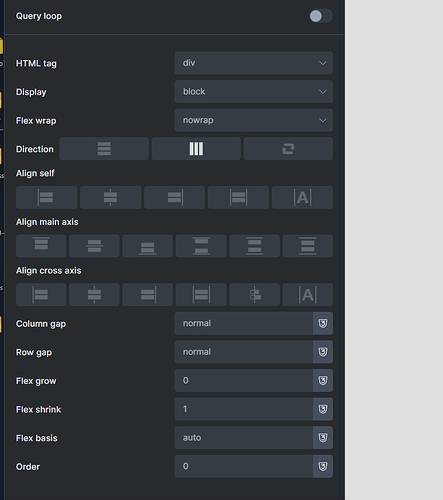Click the Column gap input field

pyautogui.click(x=244, y=323)
